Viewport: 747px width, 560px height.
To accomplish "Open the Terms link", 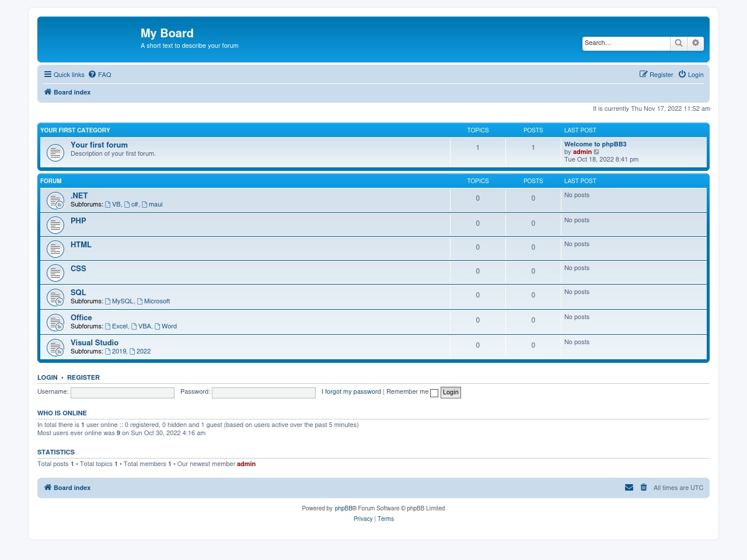I will [x=386, y=519].
